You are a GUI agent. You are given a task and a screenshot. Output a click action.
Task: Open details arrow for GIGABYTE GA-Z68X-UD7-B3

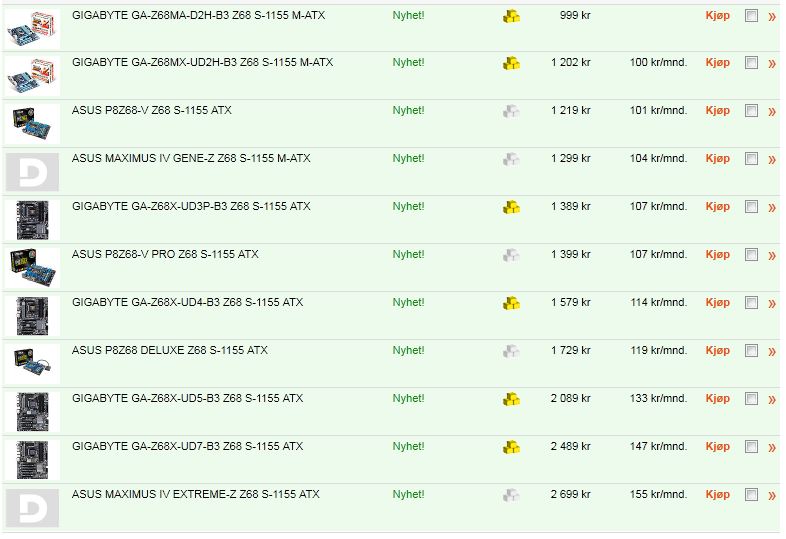[772, 448]
